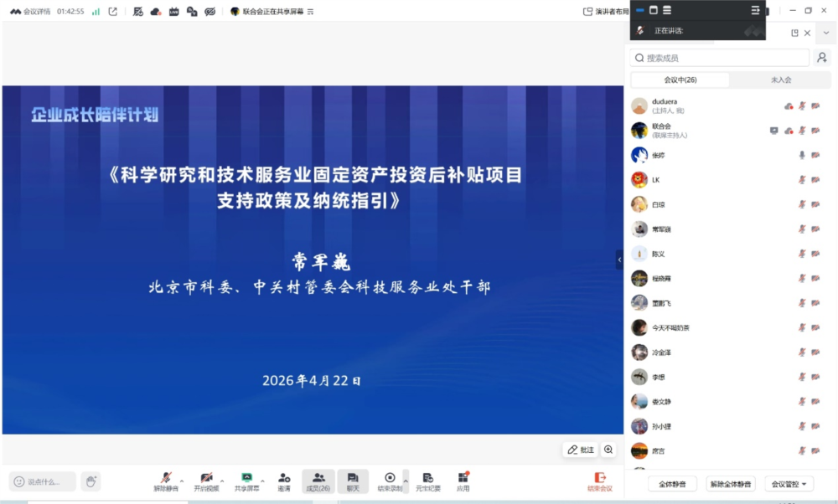The image size is (838, 504).
Task: Toggle 张婷's microphone in the member list
Action: [x=803, y=157]
